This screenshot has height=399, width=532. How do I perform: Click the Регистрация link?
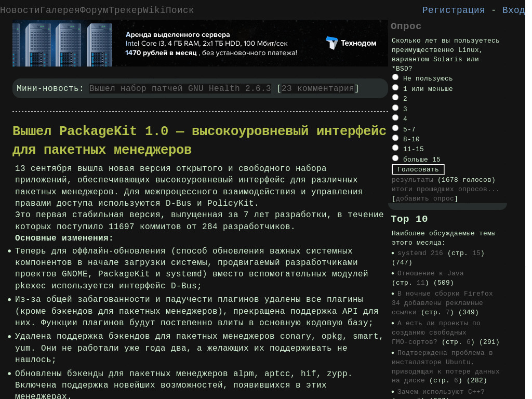(x=453, y=10)
